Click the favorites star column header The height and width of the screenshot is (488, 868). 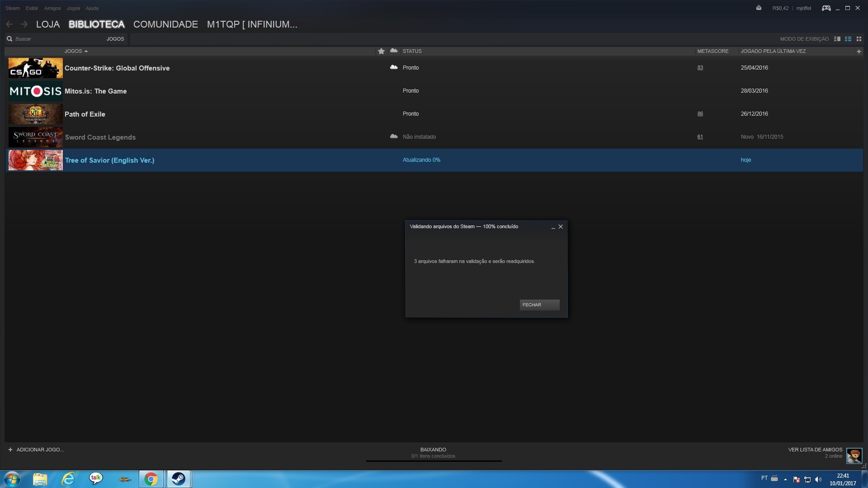click(x=381, y=51)
